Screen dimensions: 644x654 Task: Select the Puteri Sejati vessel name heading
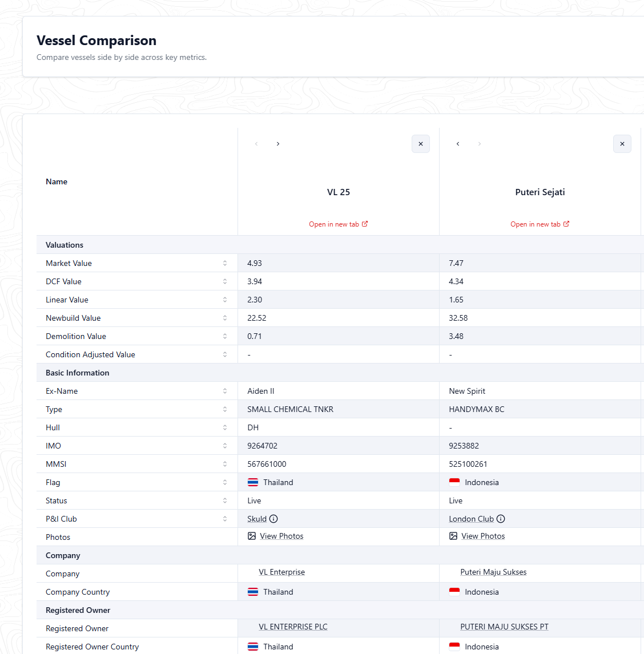point(540,192)
